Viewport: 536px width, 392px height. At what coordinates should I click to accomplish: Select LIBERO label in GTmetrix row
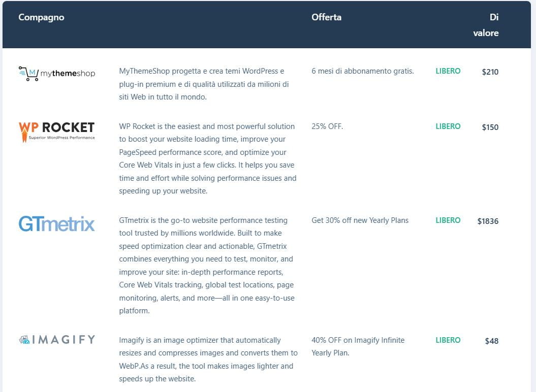448,220
